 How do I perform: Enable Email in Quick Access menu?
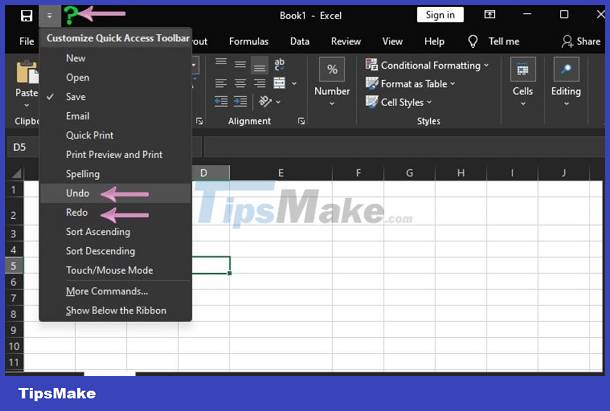(x=115, y=116)
